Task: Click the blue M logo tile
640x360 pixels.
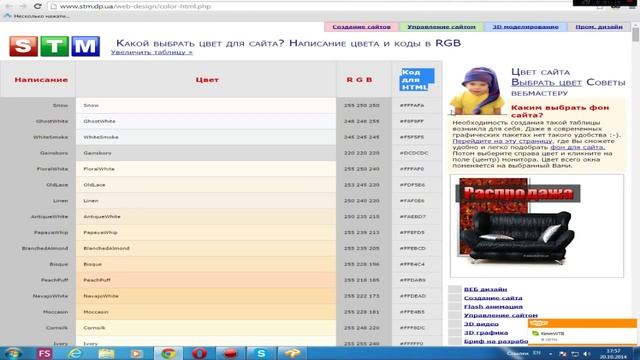Action: 85,46
